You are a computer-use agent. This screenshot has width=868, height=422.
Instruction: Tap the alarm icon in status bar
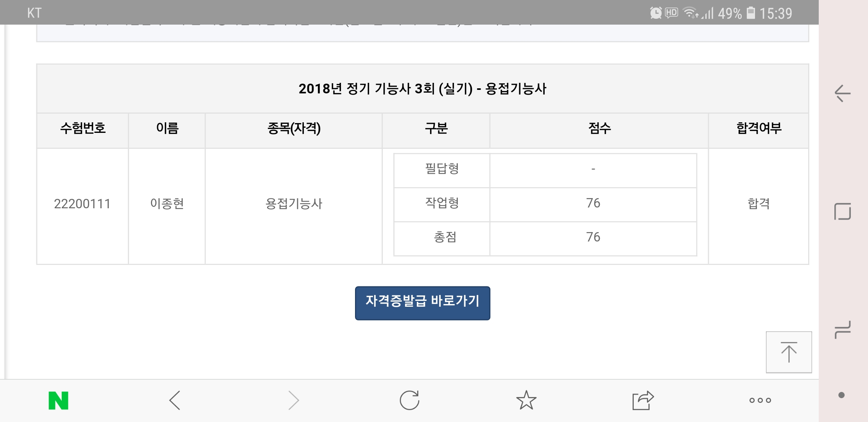point(656,13)
